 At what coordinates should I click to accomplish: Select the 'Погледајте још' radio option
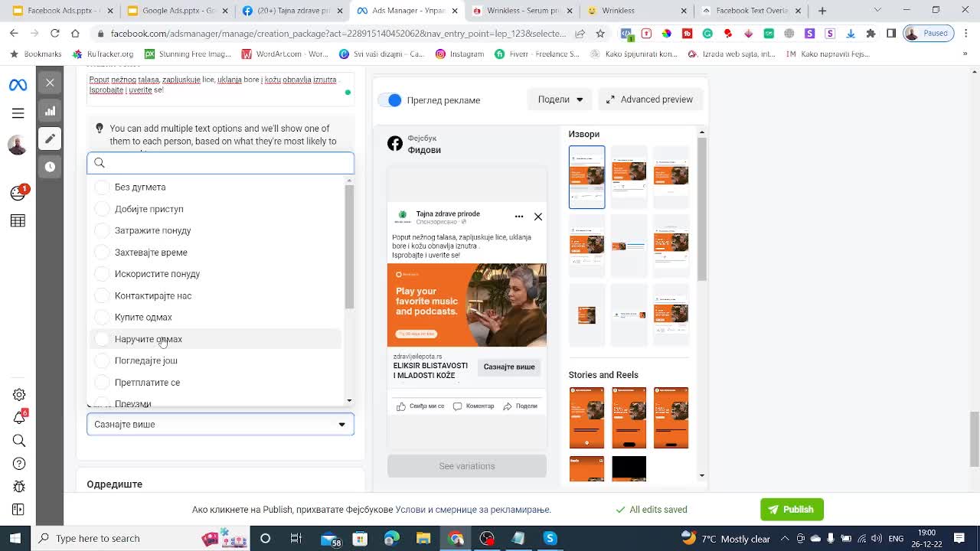pos(102,360)
